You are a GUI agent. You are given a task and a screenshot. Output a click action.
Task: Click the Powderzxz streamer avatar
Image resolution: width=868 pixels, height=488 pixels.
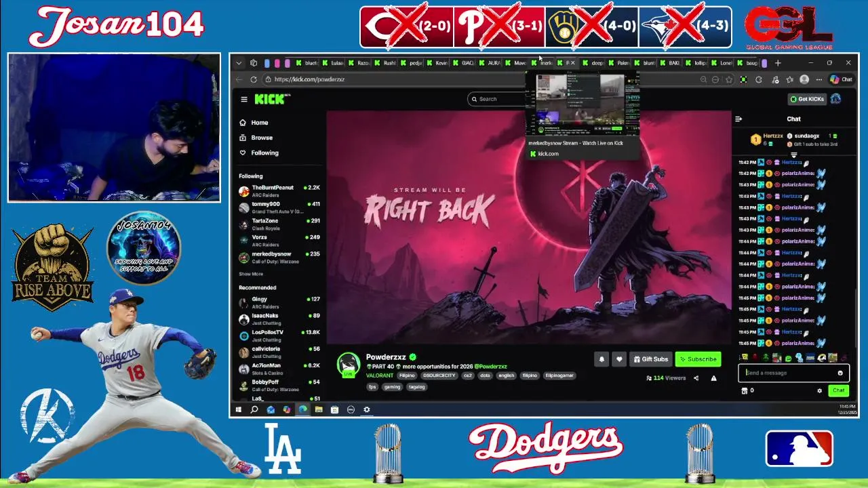coord(349,364)
